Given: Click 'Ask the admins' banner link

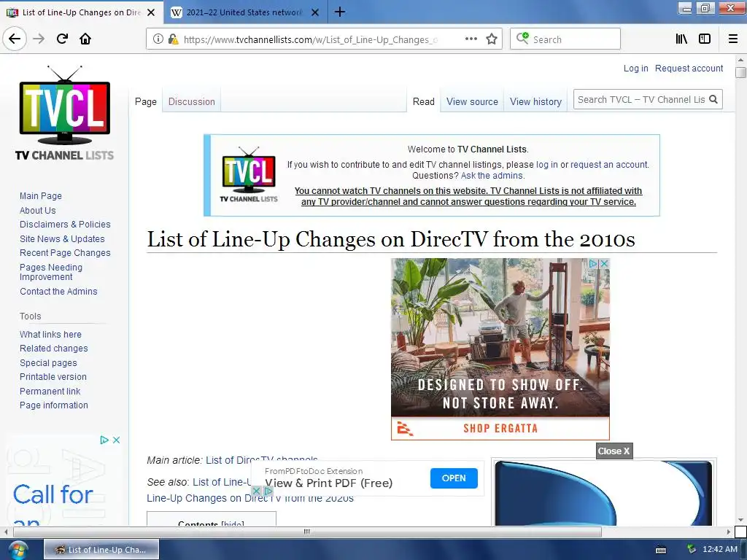Looking at the screenshot, I should pos(492,175).
